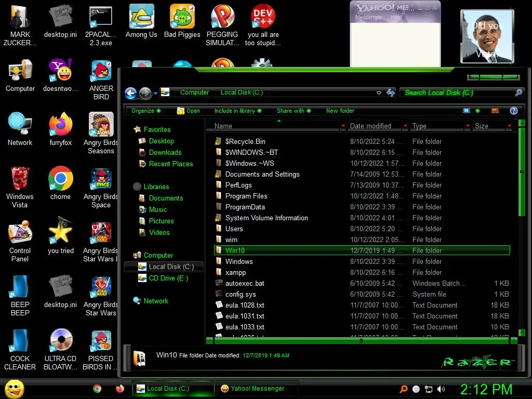Screen dimensions: 532x399
Task: Select the DEV C++ 'you all are too stupid' icon
Action: click(x=263, y=25)
